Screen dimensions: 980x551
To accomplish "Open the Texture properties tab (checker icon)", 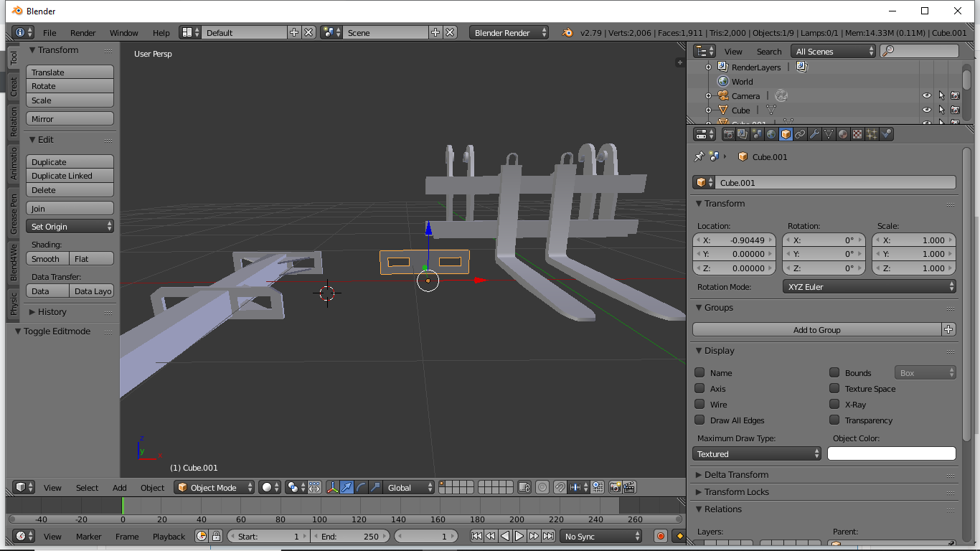I will 857,134.
